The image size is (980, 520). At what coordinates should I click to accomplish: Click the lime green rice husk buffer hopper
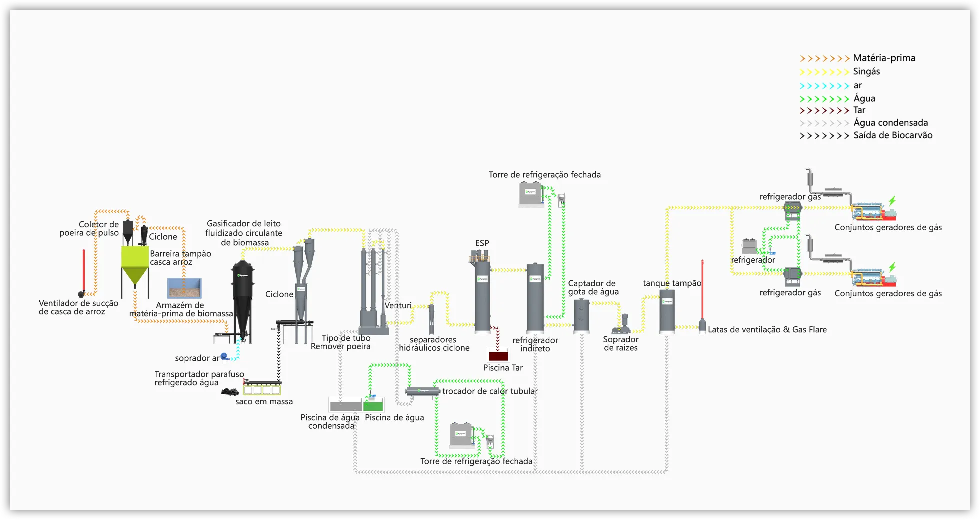135,265
